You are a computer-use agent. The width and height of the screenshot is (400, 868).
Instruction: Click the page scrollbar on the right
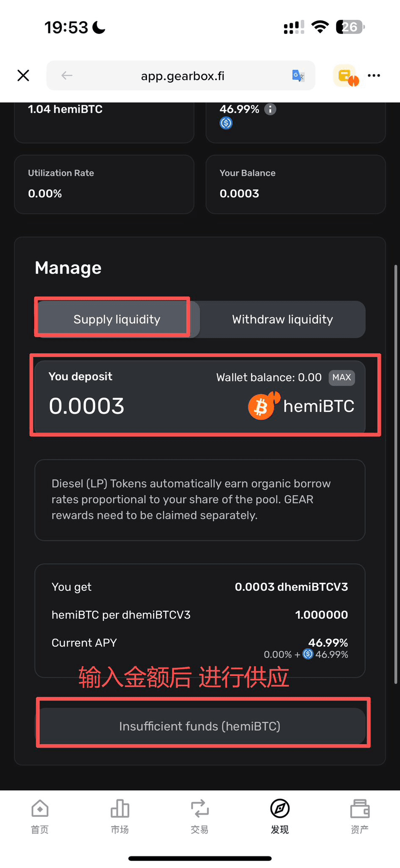pyautogui.click(x=396, y=474)
